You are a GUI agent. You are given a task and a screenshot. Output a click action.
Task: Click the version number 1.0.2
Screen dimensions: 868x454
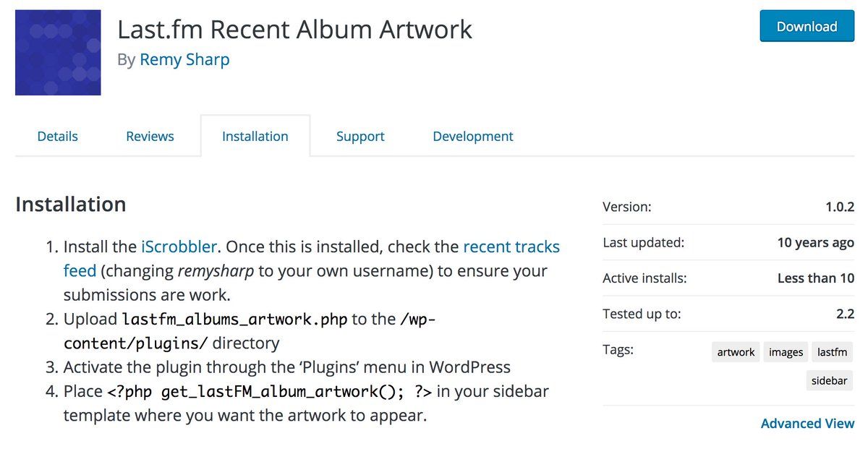tap(840, 207)
